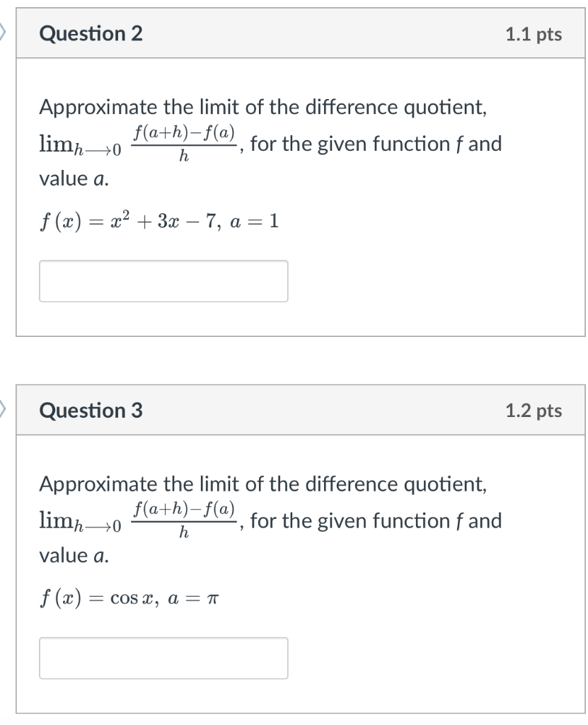Image resolution: width=588 pixels, height=725 pixels.
Task: Click inside the Question 2 answer box
Action: [163, 281]
